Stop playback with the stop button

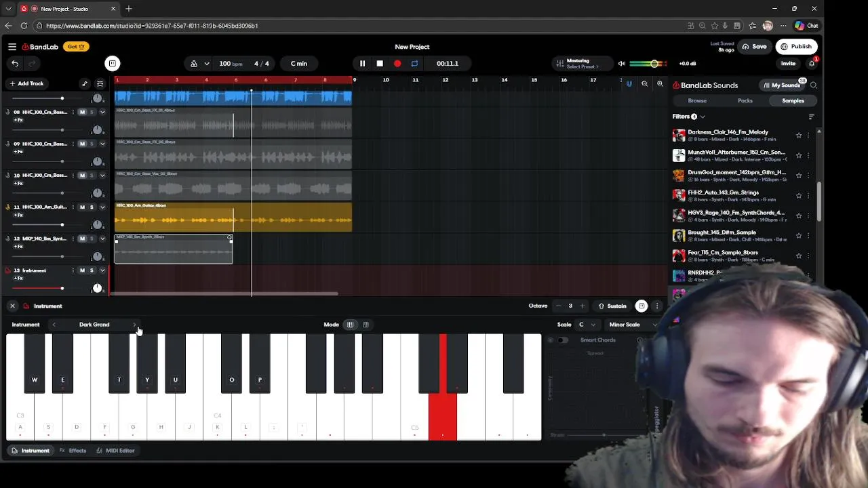click(380, 64)
